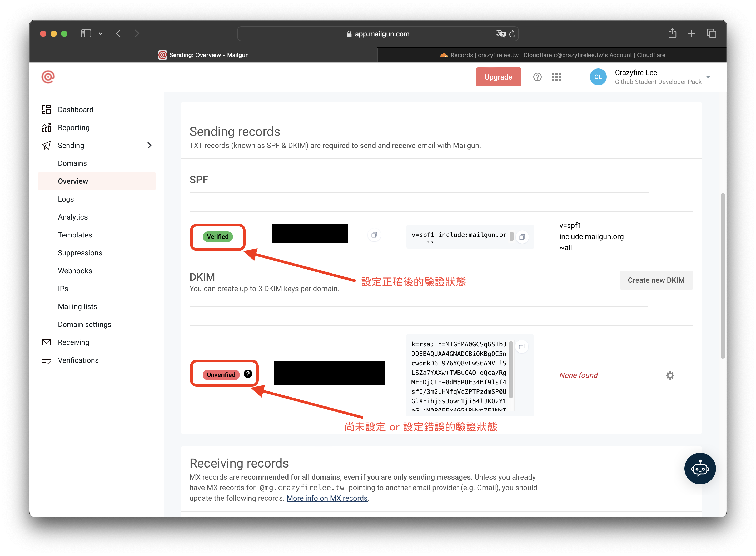Switch to the Cloudflare Records tab
The image size is (756, 556).
(552, 55)
